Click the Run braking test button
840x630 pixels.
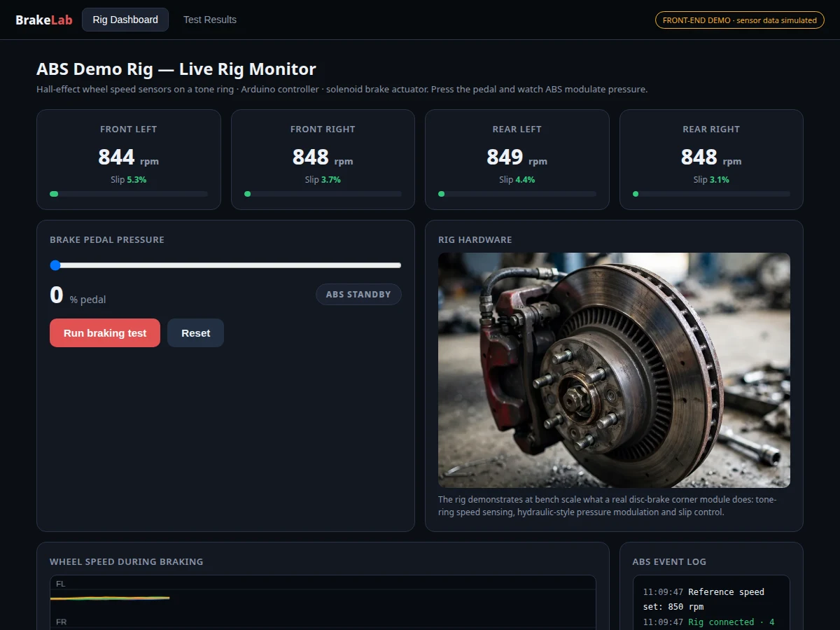pyautogui.click(x=105, y=333)
